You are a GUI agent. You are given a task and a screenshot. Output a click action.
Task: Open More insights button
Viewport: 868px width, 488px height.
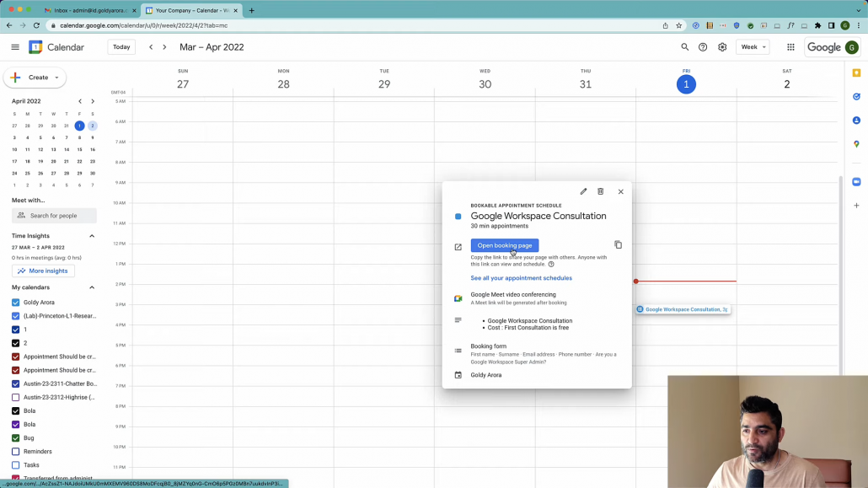pyautogui.click(x=43, y=271)
